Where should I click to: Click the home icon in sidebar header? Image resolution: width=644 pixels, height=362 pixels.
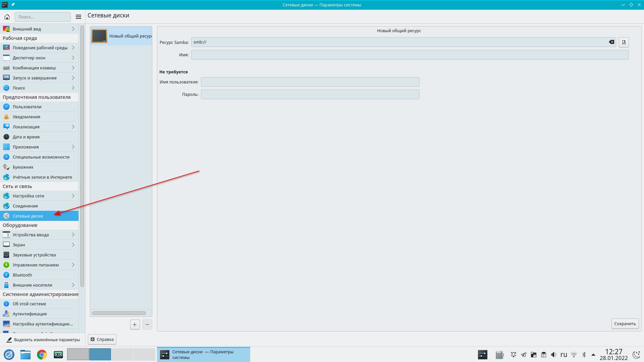[7, 17]
